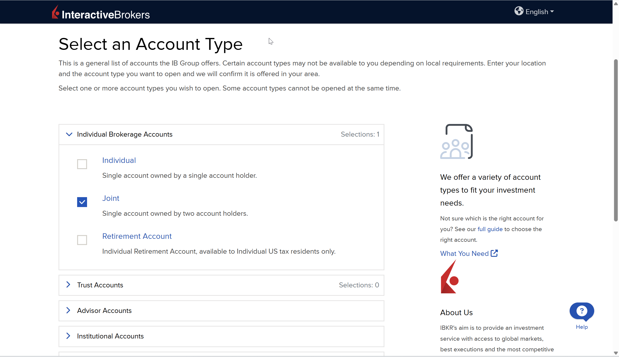Open the What You Need link
The width and height of the screenshot is (619, 364).
[x=464, y=253]
